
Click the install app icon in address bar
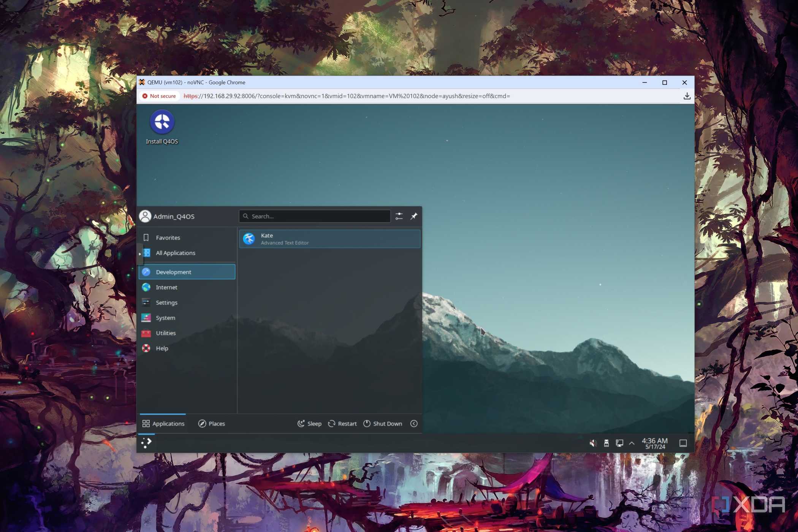(687, 96)
